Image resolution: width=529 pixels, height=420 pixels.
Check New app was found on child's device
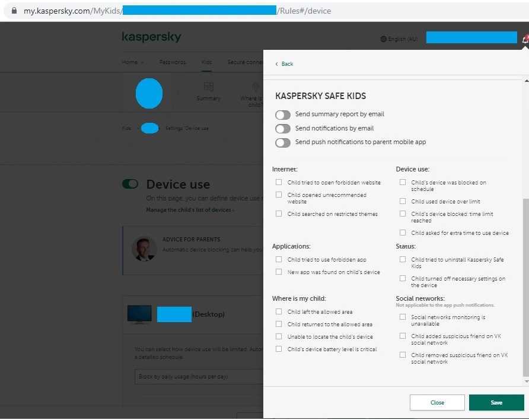pos(279,272)
